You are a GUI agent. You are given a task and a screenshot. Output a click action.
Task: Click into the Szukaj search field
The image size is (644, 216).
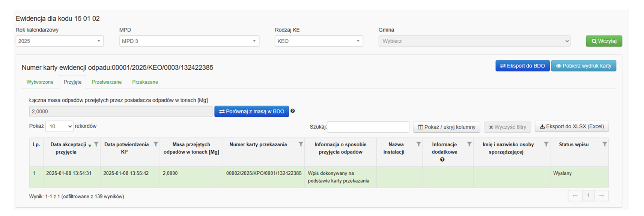[x=368, y=127]
